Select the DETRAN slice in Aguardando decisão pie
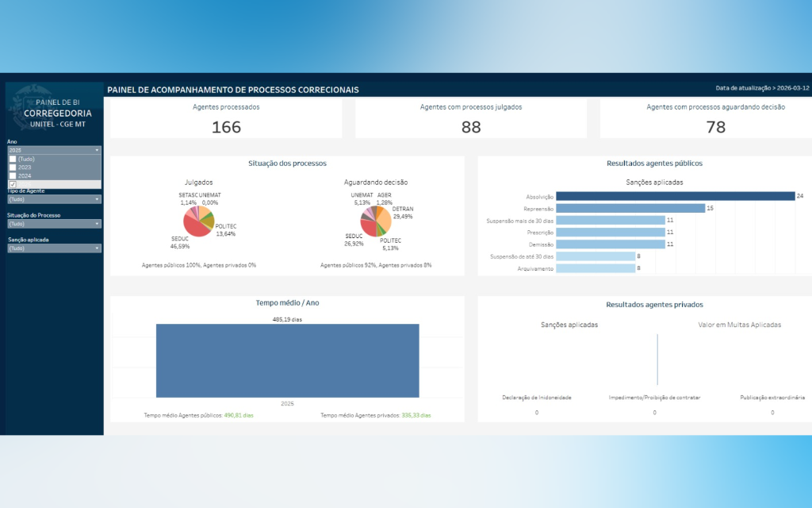The image size is (812, 508). 383,218
